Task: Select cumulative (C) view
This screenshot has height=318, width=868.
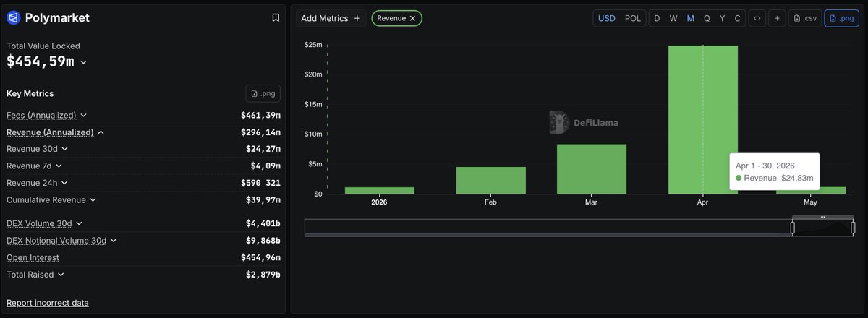Action: (x=738, y=18)
